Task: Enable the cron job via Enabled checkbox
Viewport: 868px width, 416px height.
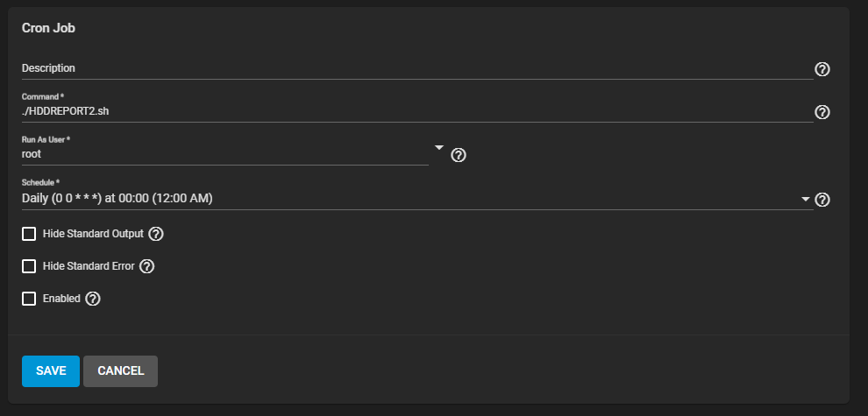Action: click(29, 299)
